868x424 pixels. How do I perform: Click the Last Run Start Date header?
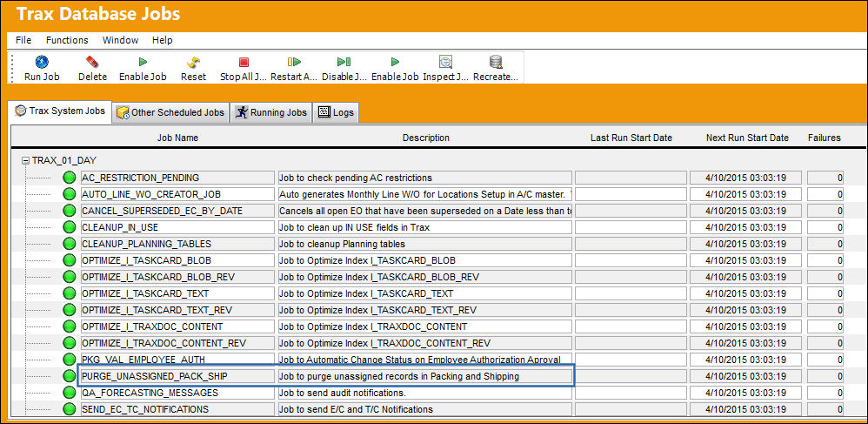631,138
